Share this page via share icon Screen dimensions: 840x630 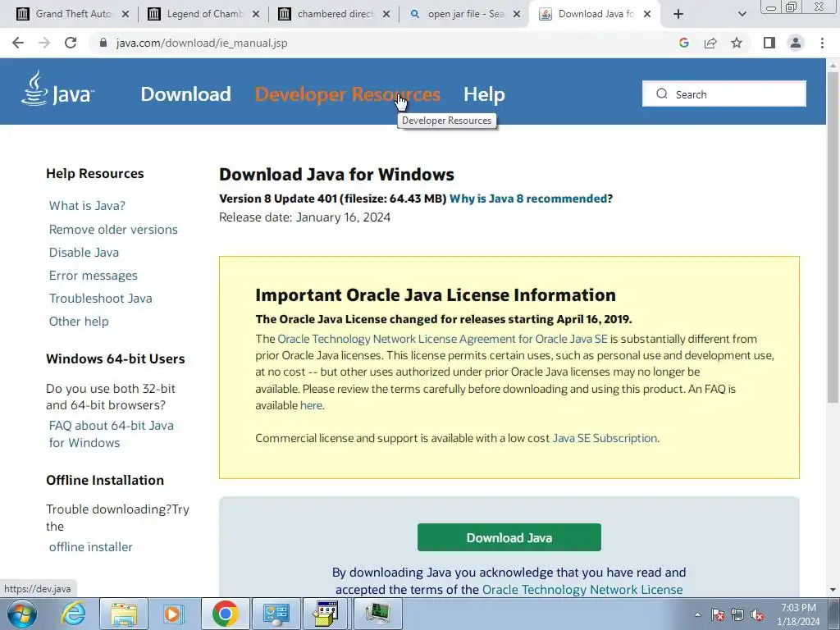coord(710,43)
